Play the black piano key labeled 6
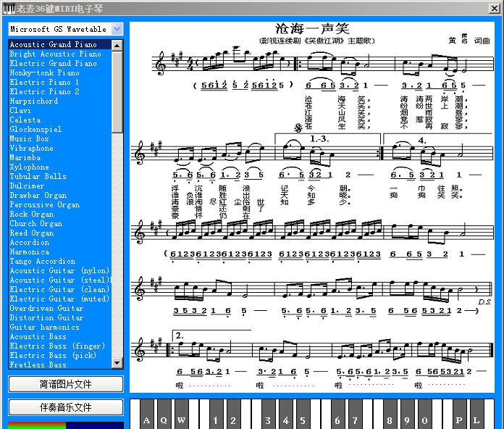The height and width of the screenshot is (429, 504). click(337, 414)
